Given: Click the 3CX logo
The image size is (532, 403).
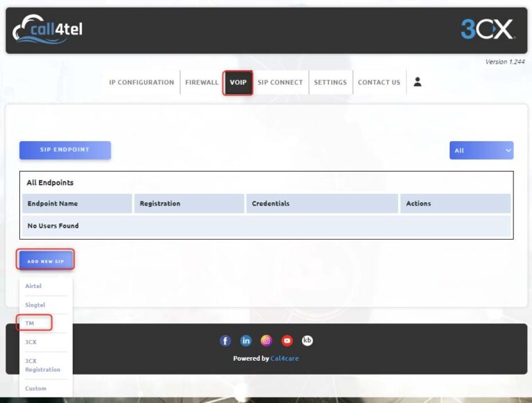Looking at the screenshot, I should pyautogui.click(x=488, y=29).
